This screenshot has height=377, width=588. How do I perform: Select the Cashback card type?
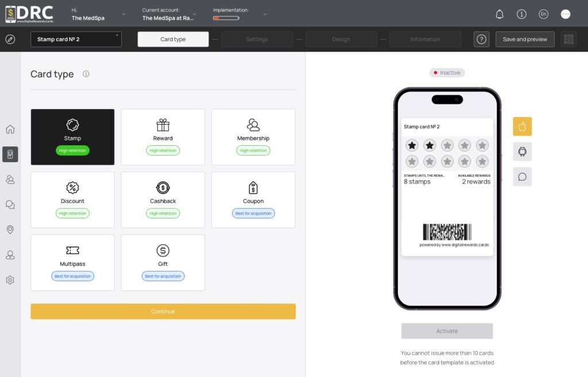coord(163,200)
